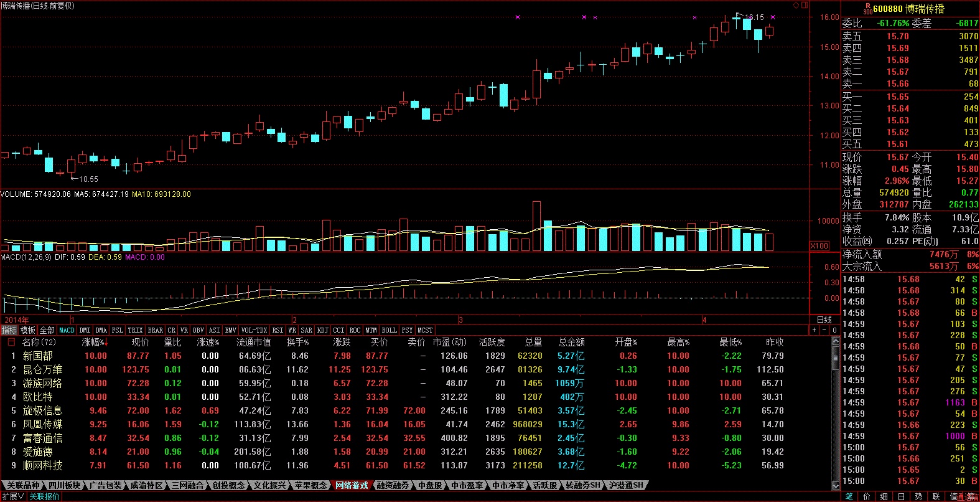Click the 笔 tick view button
Screen dimensions: 980x502
coord(849,496)
